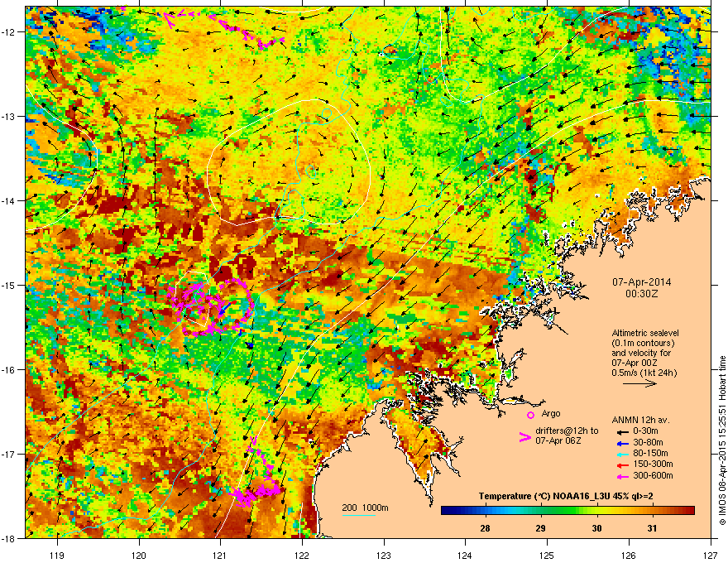
Task: Click the 'ANMN 12h av.' heading
Action: point(640,420)
